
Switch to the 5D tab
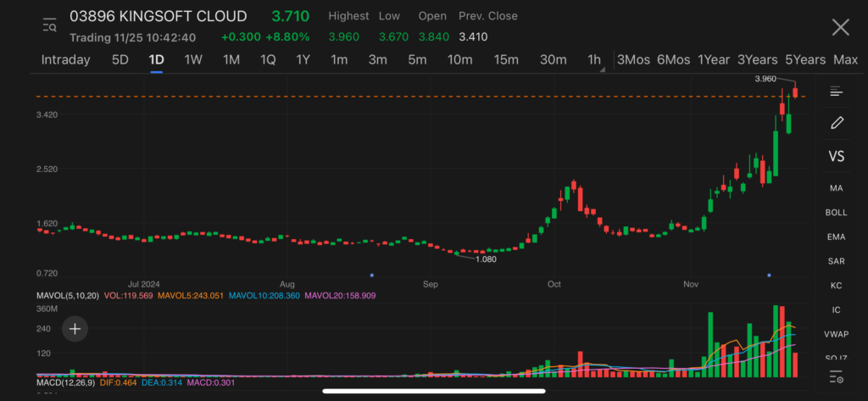pyautogui.click(x=120, y=60)
